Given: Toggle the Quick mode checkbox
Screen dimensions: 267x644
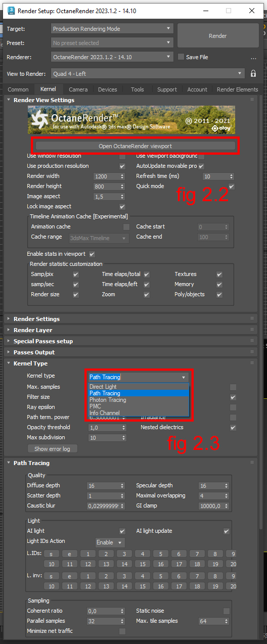Looking at the screenshot, I should (x=232, y=186).
